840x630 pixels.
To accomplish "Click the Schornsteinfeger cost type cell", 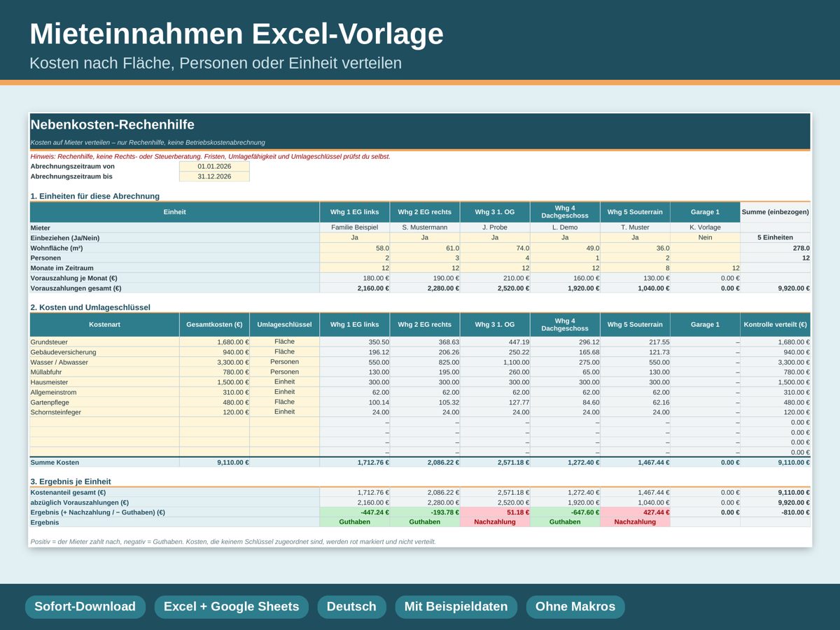I will click(104, 412).
